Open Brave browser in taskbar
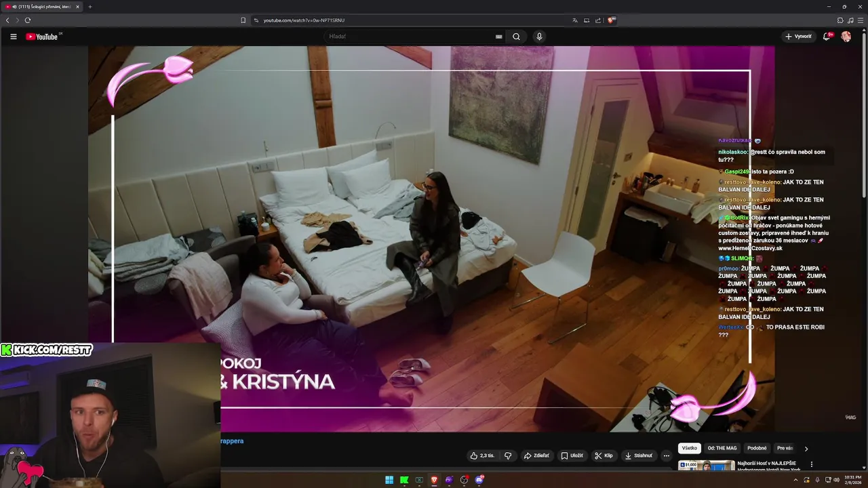Screen dimensions: 868x488 point(434,480)
